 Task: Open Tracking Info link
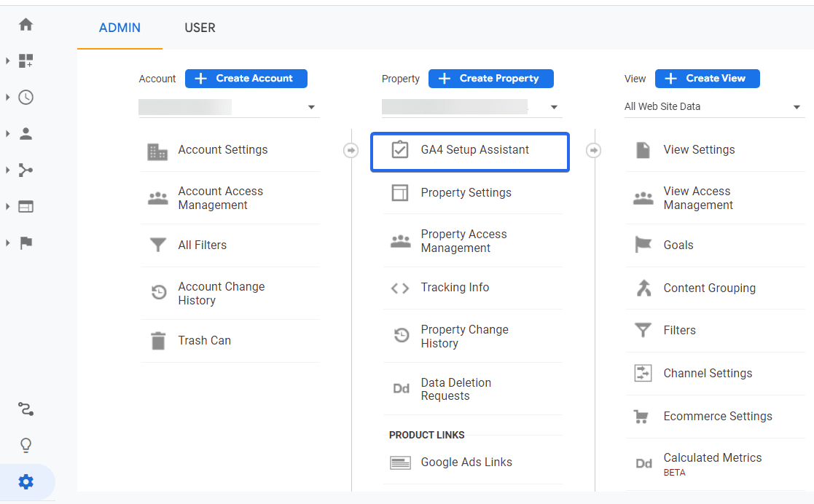pyautogui.click(x=455, y=287)
